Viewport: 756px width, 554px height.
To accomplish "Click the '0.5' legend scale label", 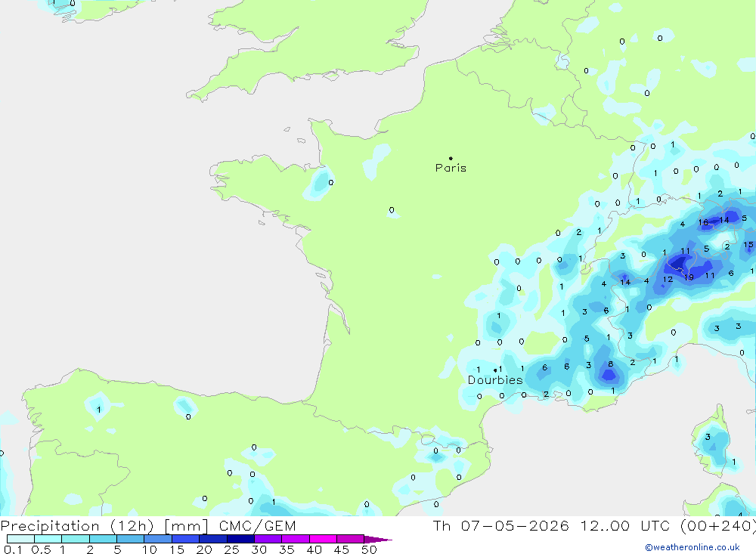I will pyautogui.click(x=41, y=549).
